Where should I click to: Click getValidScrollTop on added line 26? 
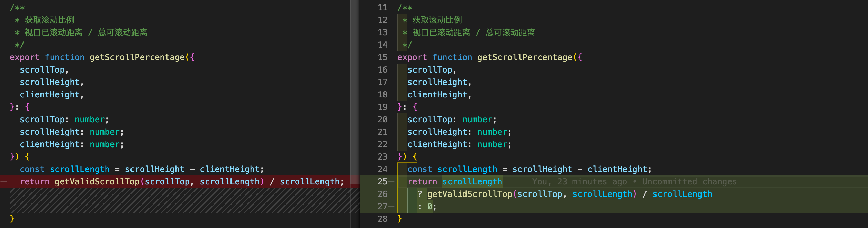point(470,194)
